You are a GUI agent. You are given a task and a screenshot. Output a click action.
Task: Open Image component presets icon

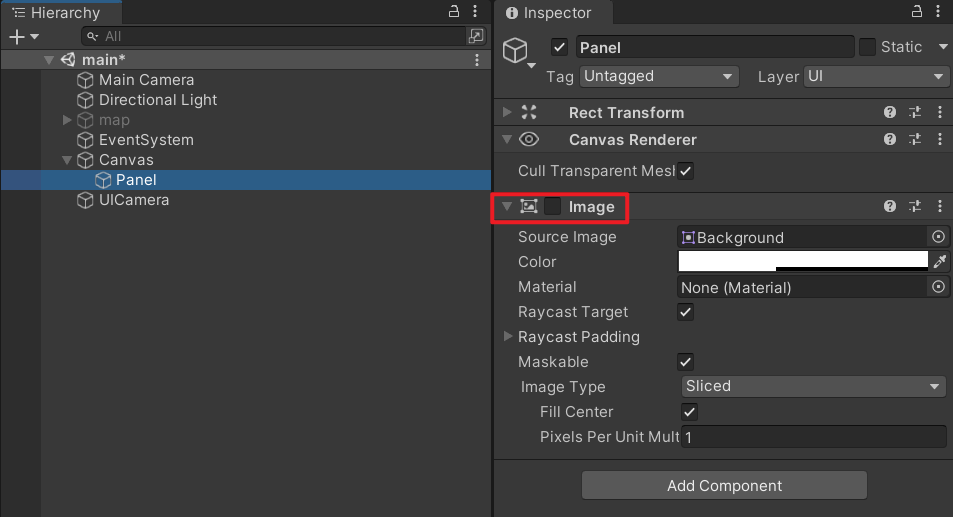coord(915,207)
